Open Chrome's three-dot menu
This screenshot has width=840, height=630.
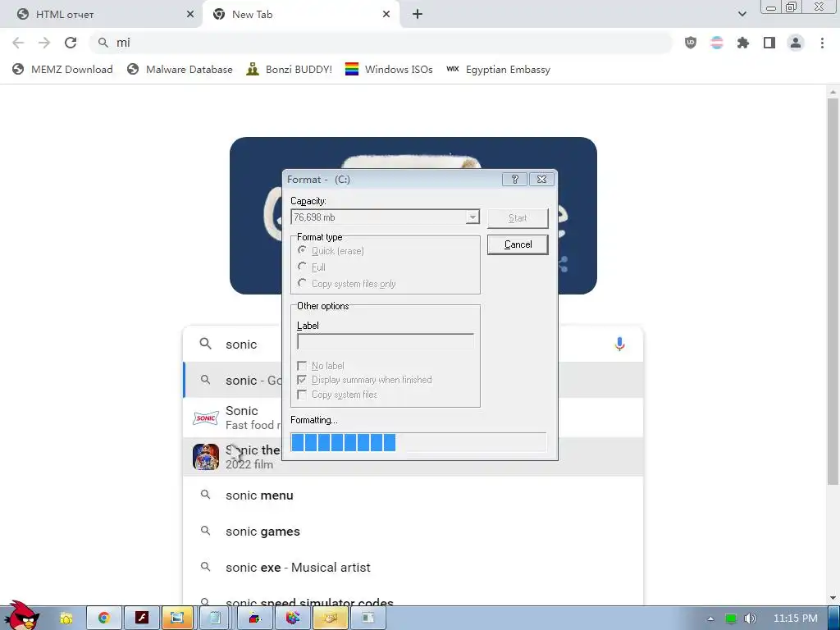click(822, 43)
